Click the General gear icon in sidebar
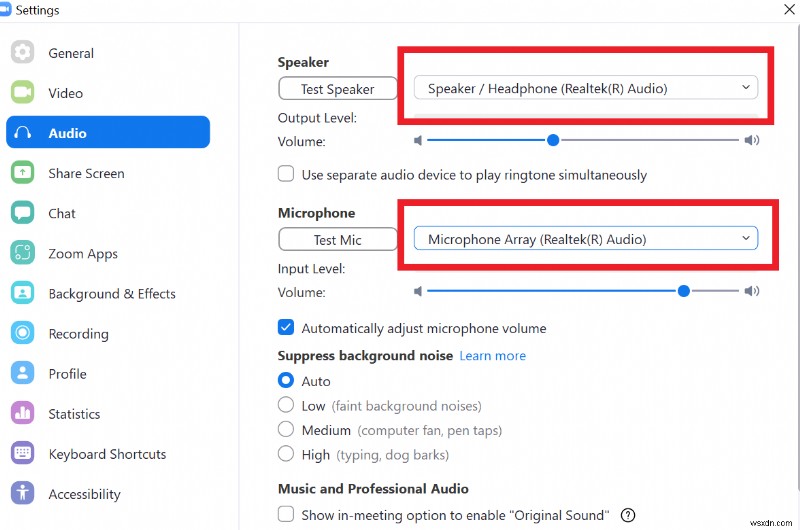Viewport: 800px width, 530px height. coord(22,53)
